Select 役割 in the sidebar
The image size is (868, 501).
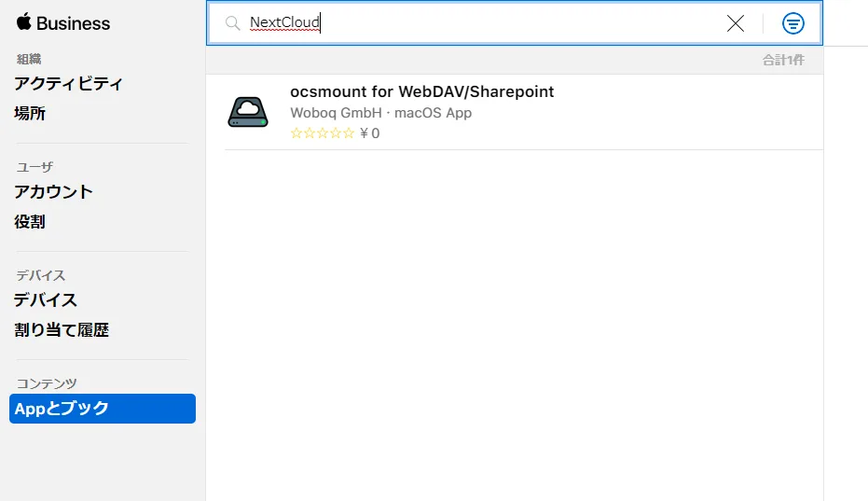[x=30, y=221]
